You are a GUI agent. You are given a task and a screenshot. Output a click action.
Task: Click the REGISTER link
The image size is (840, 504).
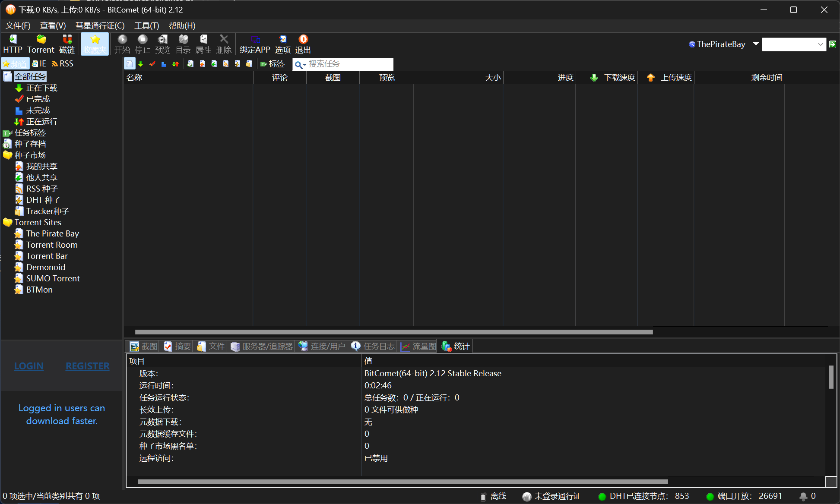(x=87, y=366)
